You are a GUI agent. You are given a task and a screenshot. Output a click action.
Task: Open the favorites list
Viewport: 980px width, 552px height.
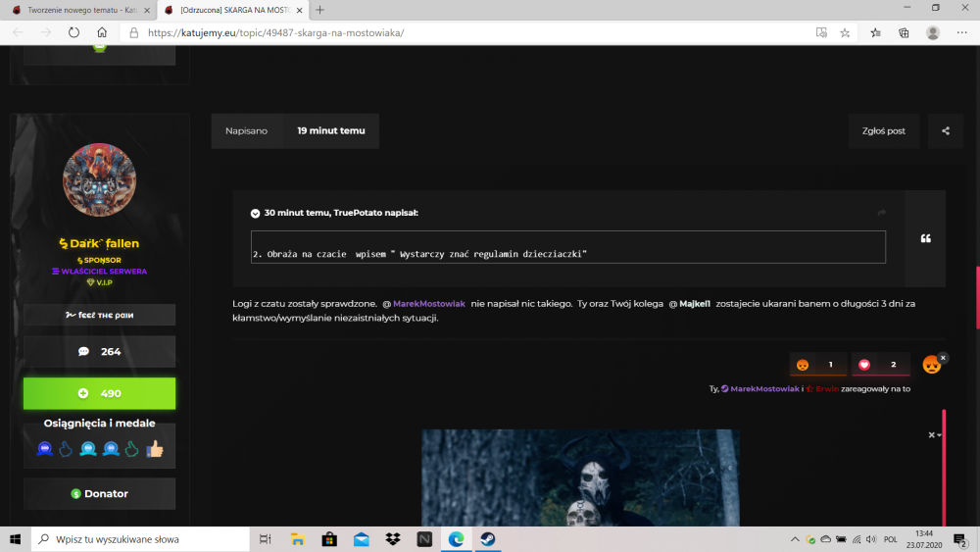875,32
